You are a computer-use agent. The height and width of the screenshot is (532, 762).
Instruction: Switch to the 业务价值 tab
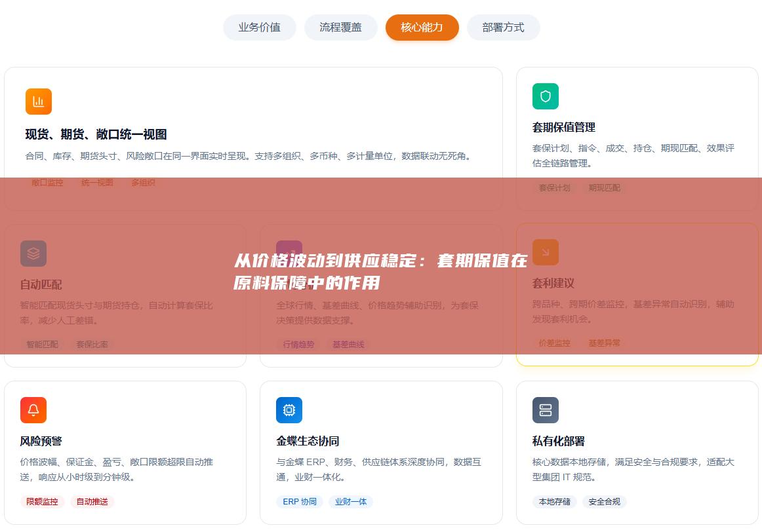click(x=259, y=27)
